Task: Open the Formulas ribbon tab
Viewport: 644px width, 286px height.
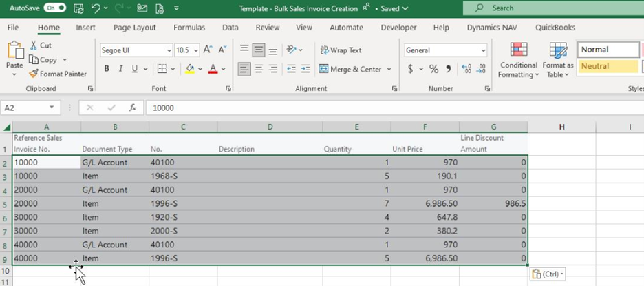Action: coord(189,28)
